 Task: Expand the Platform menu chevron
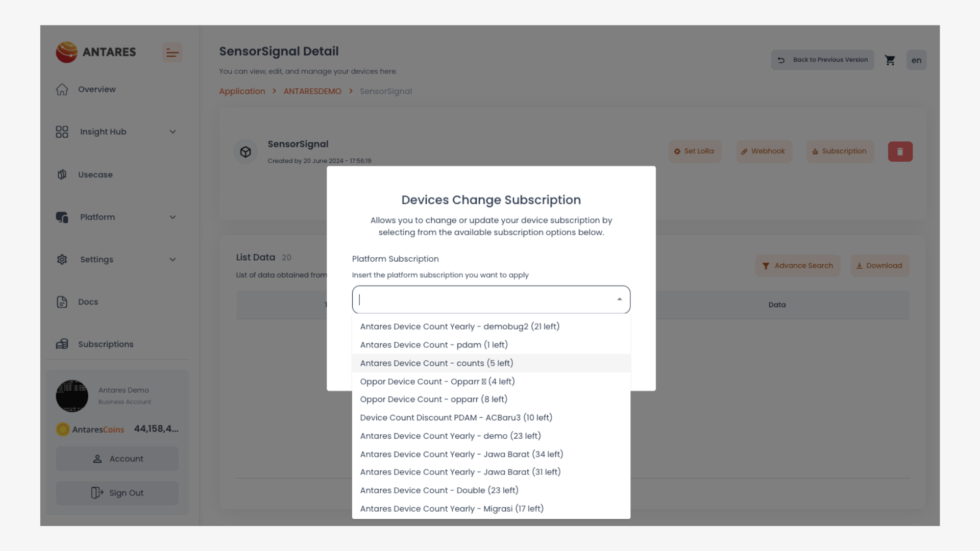click(173, 217)
